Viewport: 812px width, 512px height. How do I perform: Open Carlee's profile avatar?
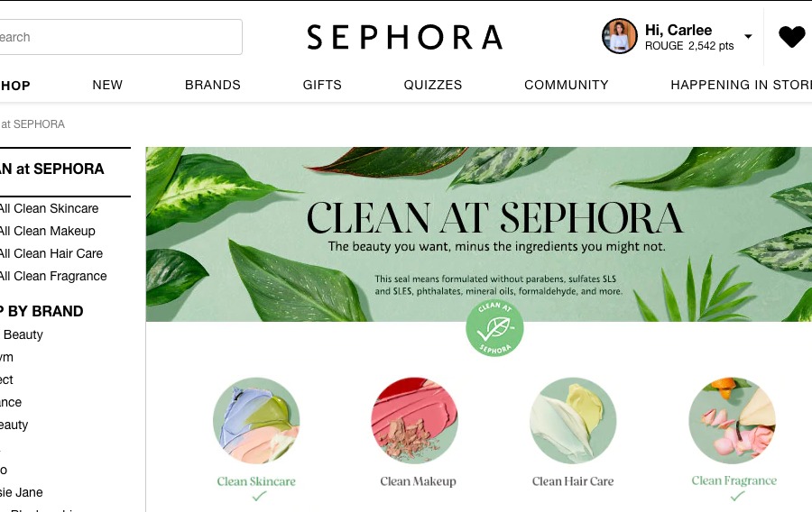pos(619,36)
